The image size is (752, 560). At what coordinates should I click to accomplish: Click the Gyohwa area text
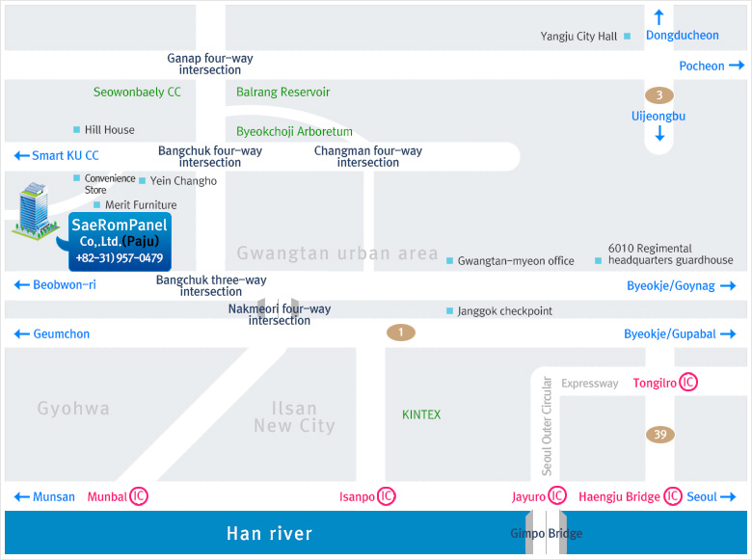point(73,409)
